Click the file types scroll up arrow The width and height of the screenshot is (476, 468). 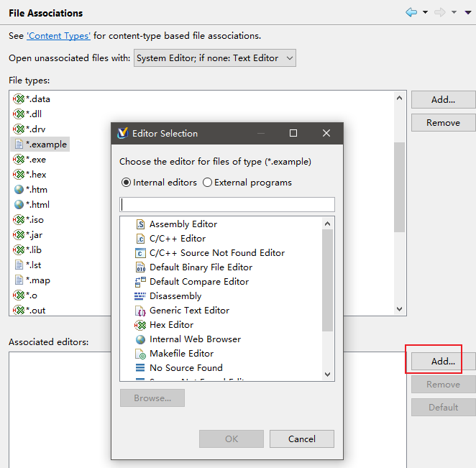(x=400, y=98)
